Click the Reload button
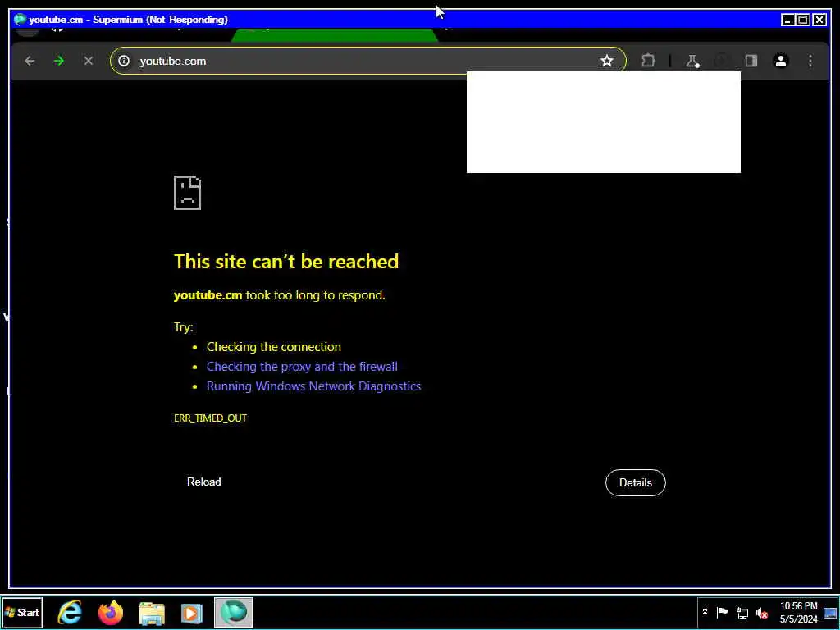840x630 pixels. click(x=204, y=482)
